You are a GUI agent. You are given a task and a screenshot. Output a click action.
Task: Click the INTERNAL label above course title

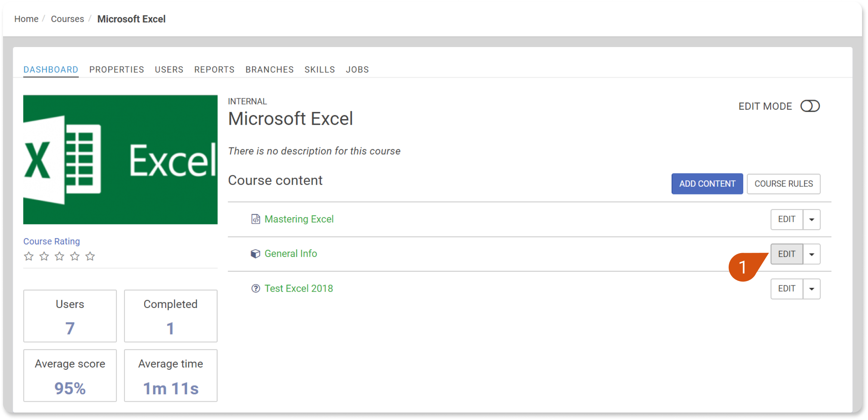pyautogui.click(x=247, y=102)
